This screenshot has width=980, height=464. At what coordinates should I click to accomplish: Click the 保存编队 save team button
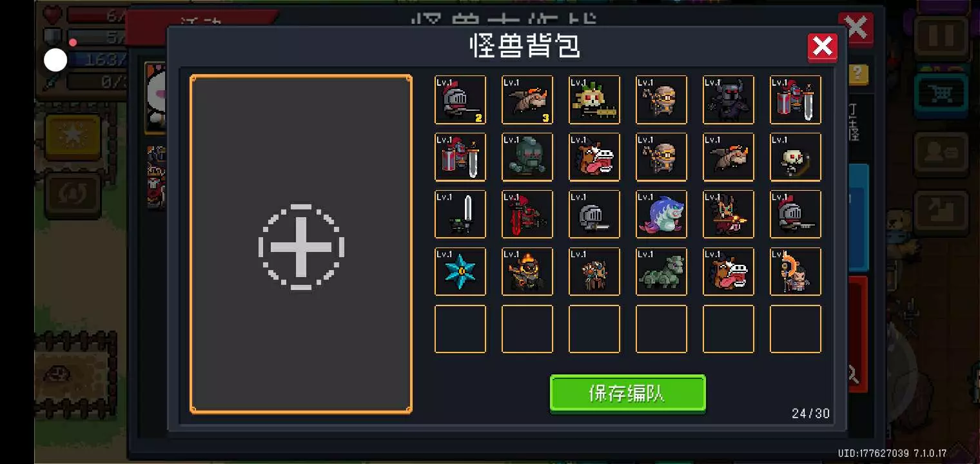[628, 393]
